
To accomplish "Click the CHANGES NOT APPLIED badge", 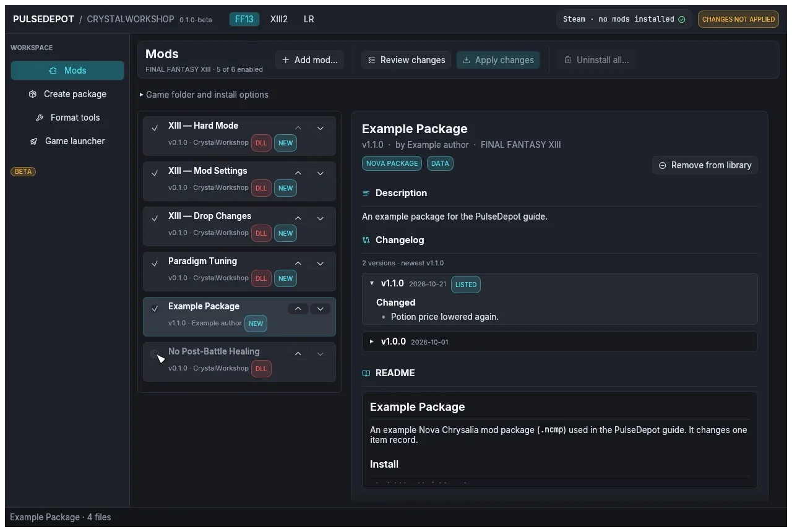I will pos(738,19).
